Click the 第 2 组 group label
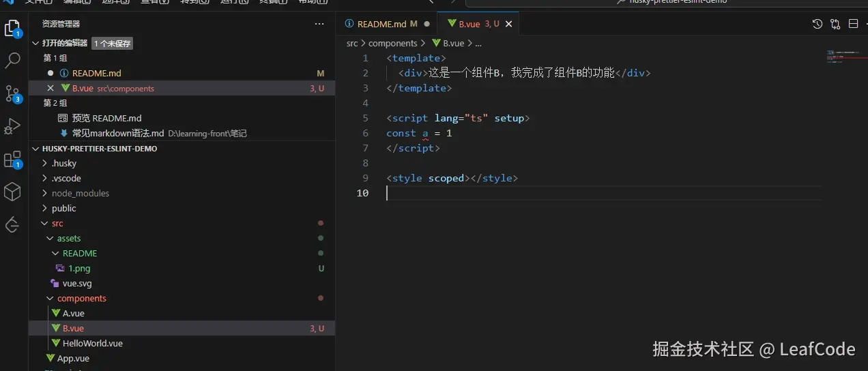 click(55, 103)
